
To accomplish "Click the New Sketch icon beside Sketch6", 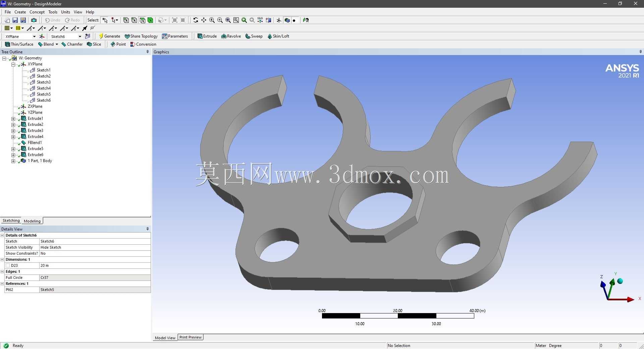I will pyautogui.click(x=88, y=36).
